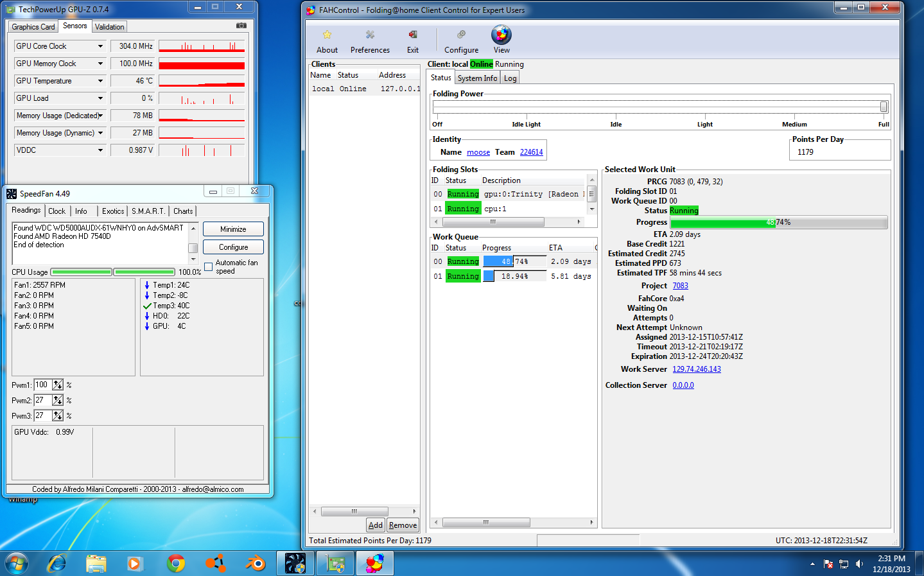Switch to SpeedFan taskbar button
Image resolution: width=924 pixels, height=576 pixels.
tap(295, 564)
